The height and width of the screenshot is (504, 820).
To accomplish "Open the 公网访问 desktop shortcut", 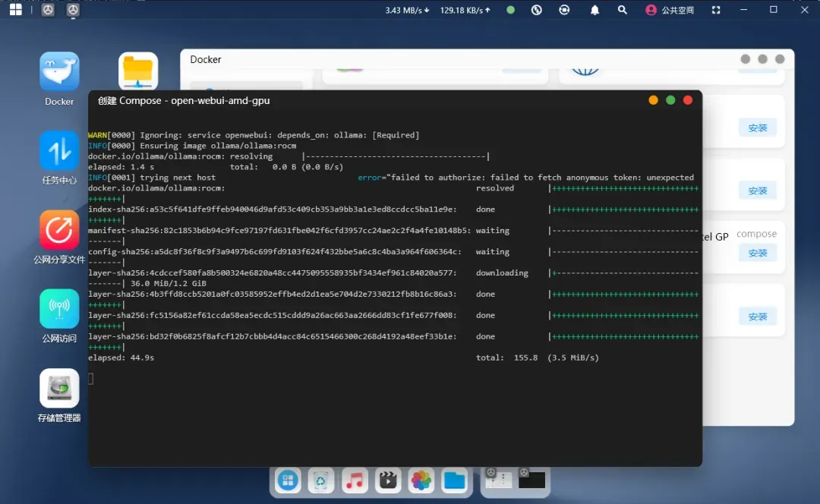I will pos(59,308).
